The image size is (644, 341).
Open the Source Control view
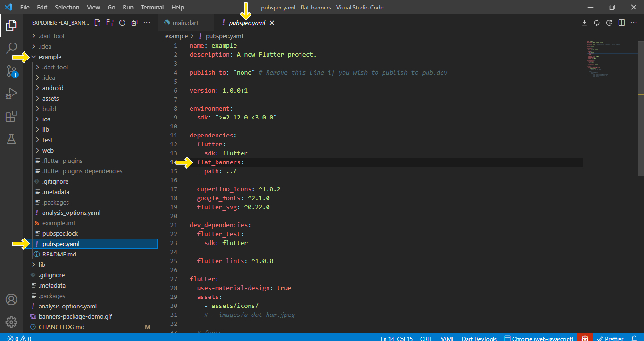11,71
